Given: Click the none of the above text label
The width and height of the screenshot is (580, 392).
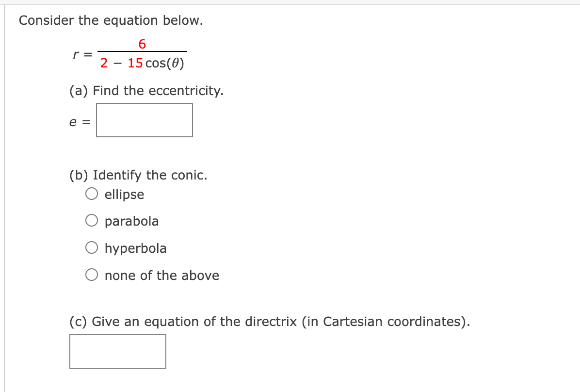Looking at the screenshot, I should point(162,275).
